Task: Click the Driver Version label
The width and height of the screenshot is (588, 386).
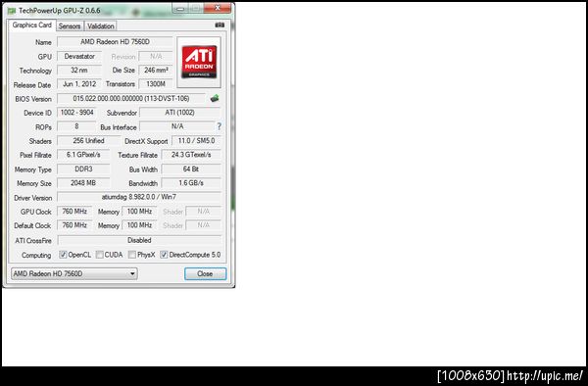Action: [x=33, y=198]
